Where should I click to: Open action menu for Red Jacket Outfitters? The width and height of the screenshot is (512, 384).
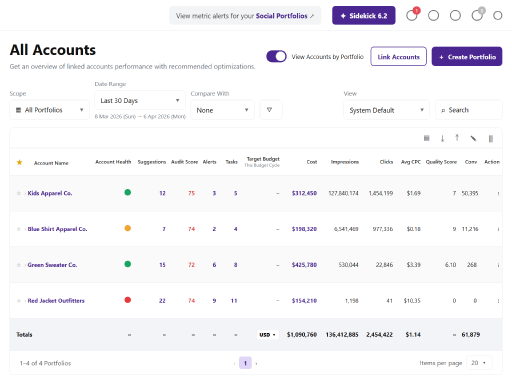tap(498, 301)
